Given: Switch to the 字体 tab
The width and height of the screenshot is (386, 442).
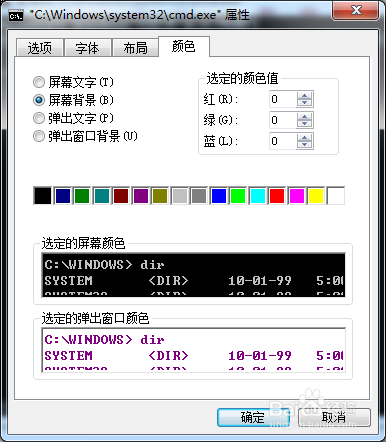Looking at the screenshot, I should tap(87, 48).
